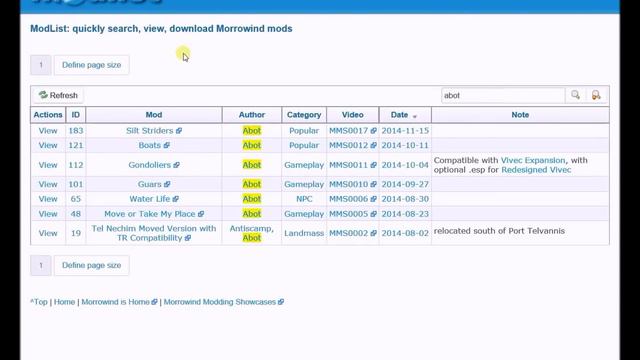Click the ^Top footer link
This screenshot has width=640, height=360.
(39, 302)
